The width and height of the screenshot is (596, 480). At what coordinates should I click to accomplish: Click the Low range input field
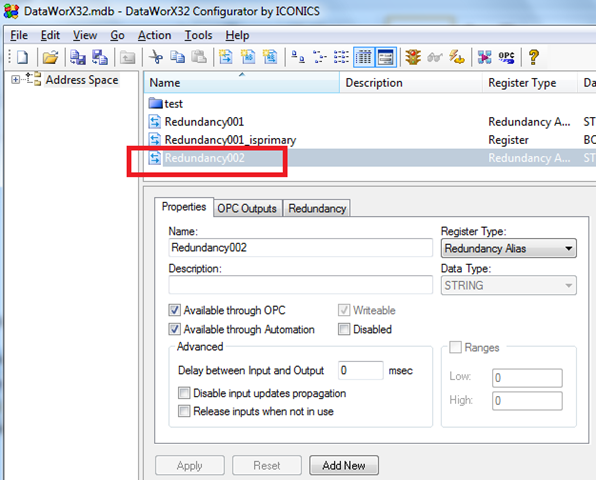527,378
